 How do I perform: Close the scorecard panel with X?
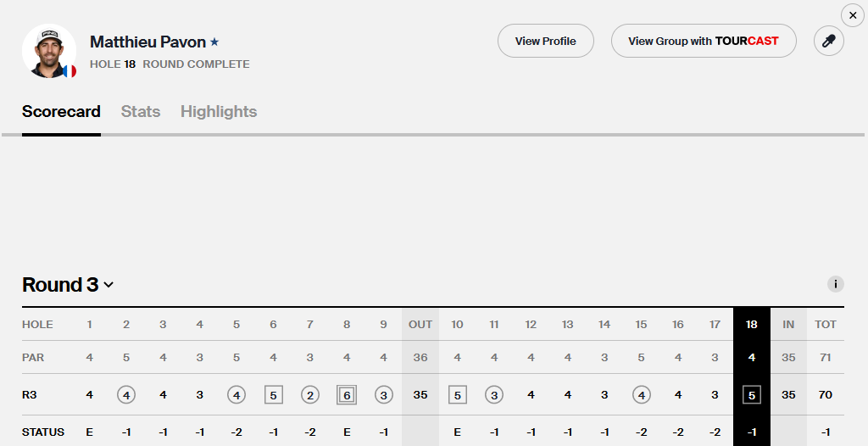tap(852, 15)
